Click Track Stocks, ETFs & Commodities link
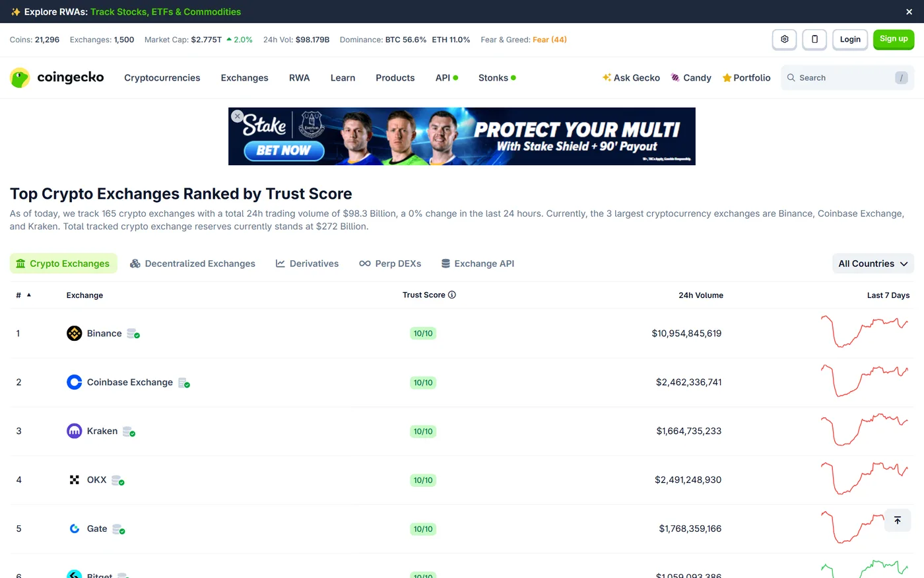 click(166, 12)
